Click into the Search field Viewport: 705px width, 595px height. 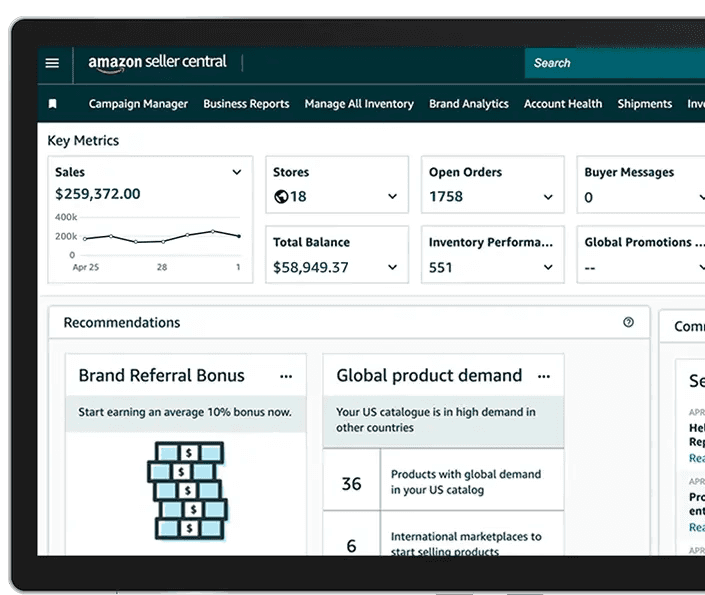(x=615, y=63)
